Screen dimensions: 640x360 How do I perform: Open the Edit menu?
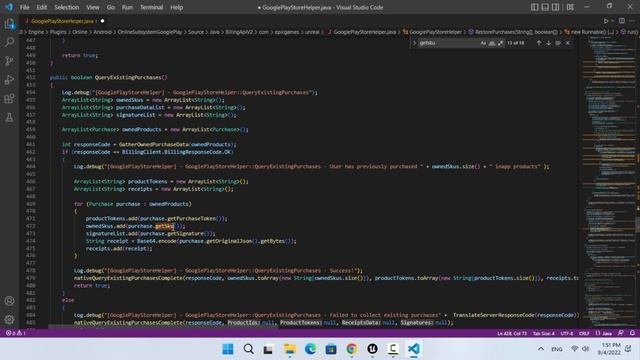[42, 7]
